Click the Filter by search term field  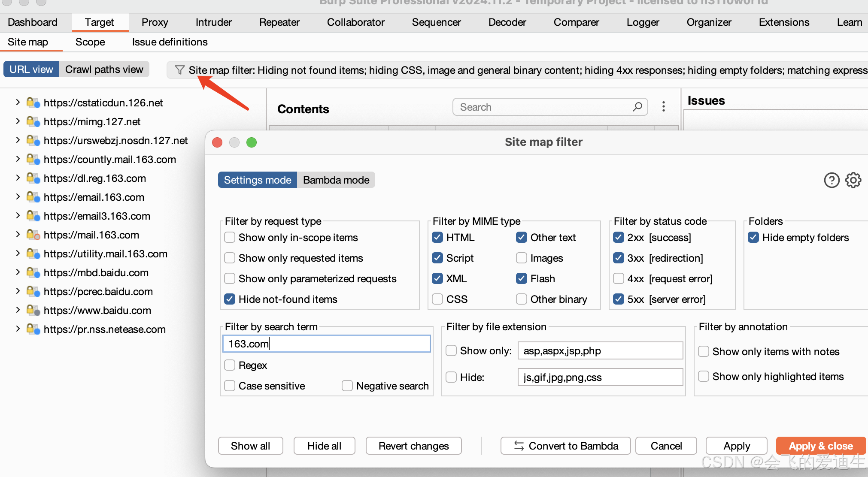click(x=326, y=344)
